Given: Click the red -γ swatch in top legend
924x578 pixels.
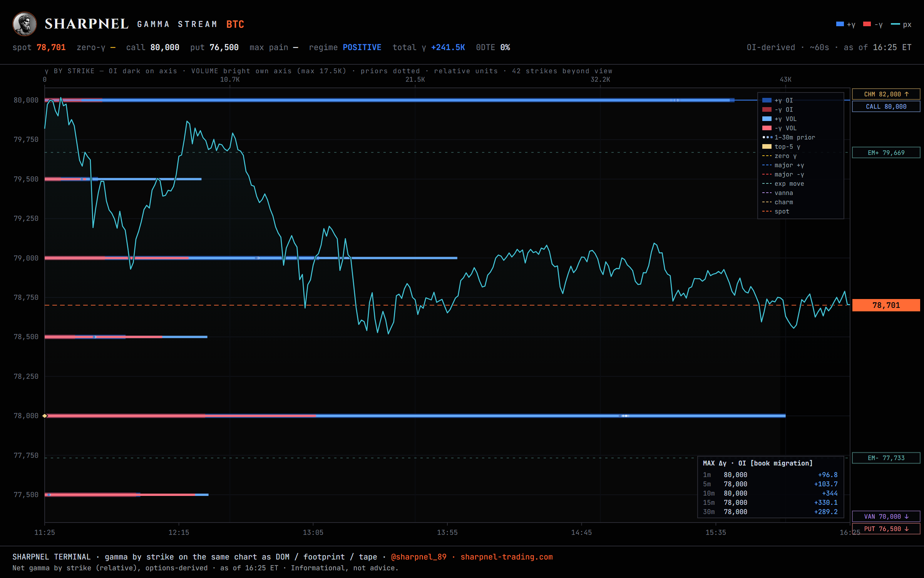Looking at the screenshot, I should click(867, 24).
